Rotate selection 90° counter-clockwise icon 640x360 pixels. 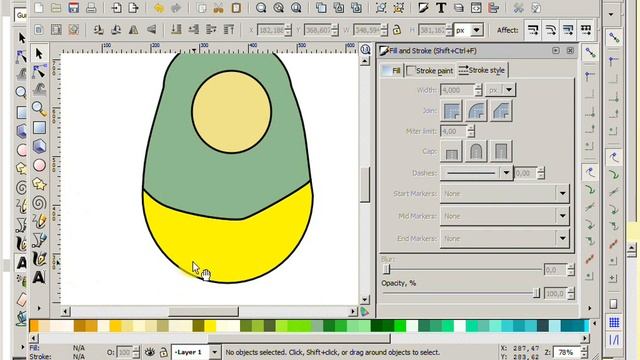pyautogui.click(x=98, y=30)
